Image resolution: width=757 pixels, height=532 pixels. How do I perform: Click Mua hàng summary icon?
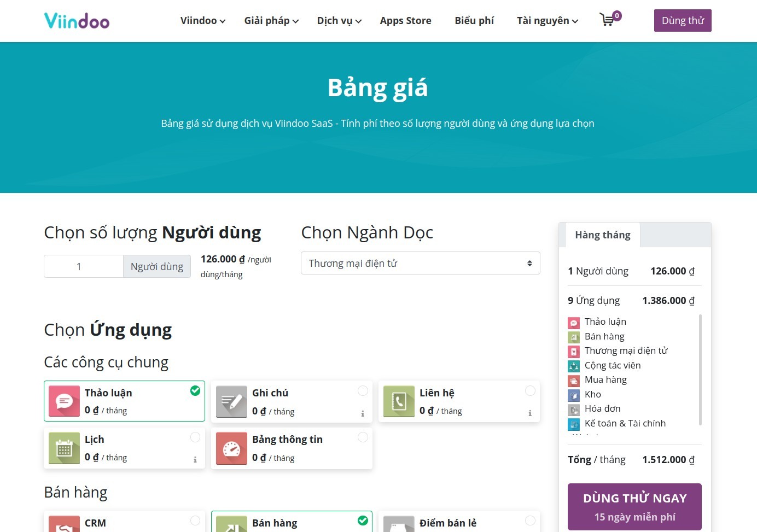(x=574, y=381)
